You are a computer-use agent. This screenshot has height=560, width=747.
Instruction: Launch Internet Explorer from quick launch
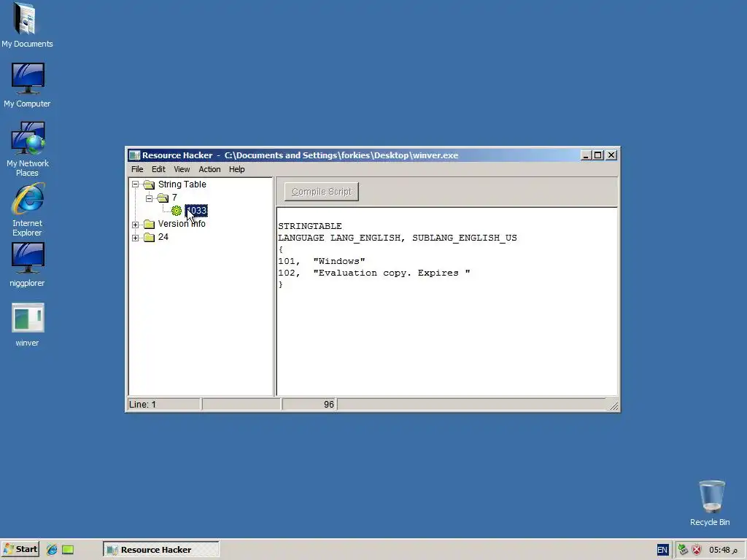coord(52,550)
